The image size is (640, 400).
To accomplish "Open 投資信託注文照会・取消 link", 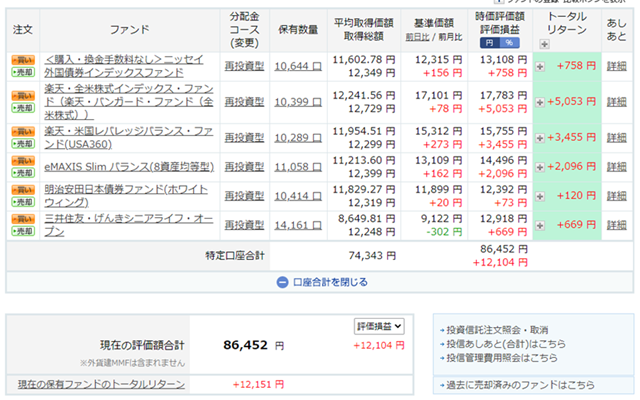I will pos(496,329).
